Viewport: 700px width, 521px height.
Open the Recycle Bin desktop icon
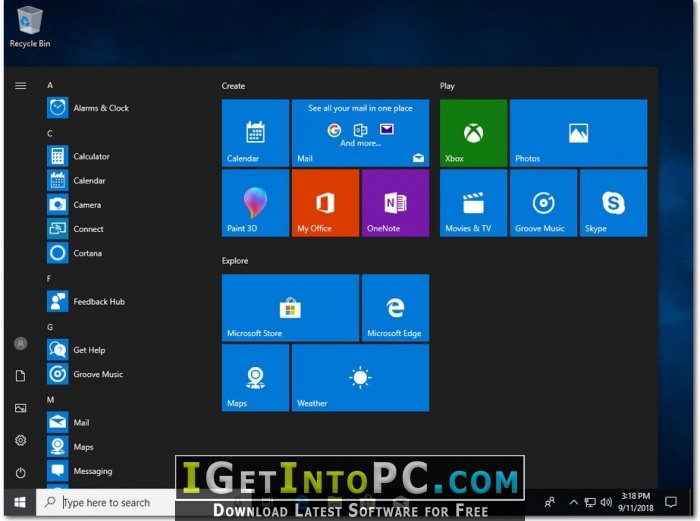[29, 27]
